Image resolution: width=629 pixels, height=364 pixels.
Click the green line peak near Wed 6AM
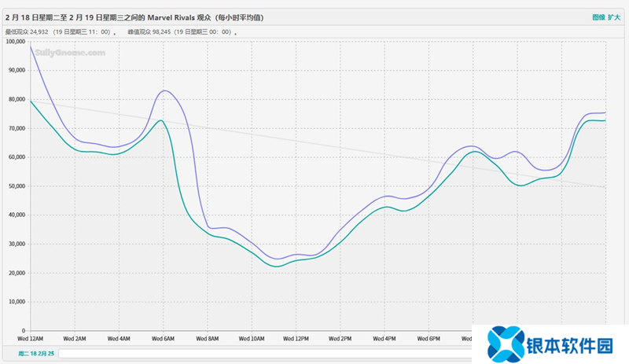(x=160, y=120)
